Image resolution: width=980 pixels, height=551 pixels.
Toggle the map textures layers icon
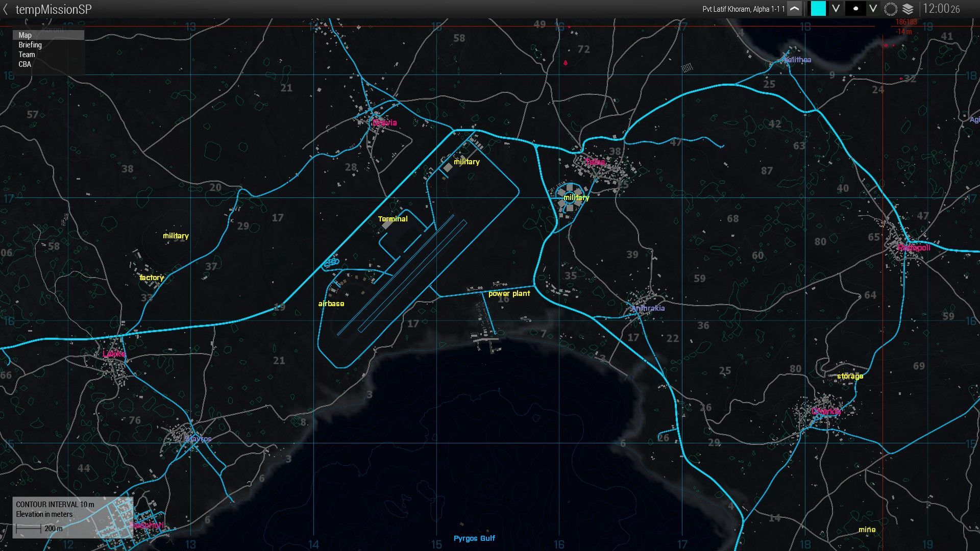point(908,9)
